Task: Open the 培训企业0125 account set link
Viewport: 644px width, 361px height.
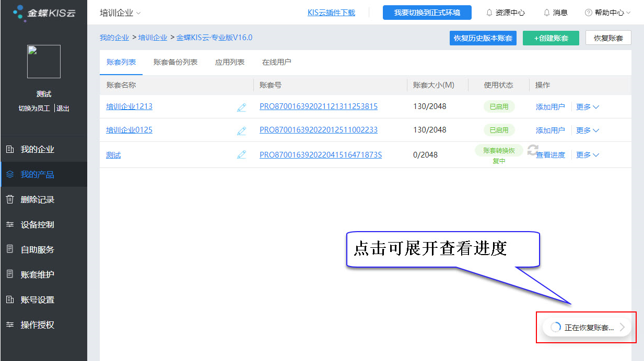Action: [x=130, y=130]
